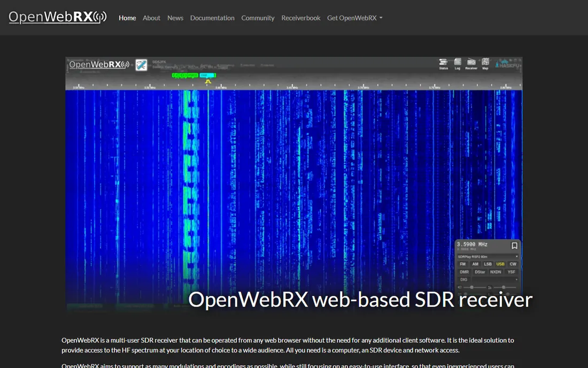Visit the Community page

(x=258, y=18)
